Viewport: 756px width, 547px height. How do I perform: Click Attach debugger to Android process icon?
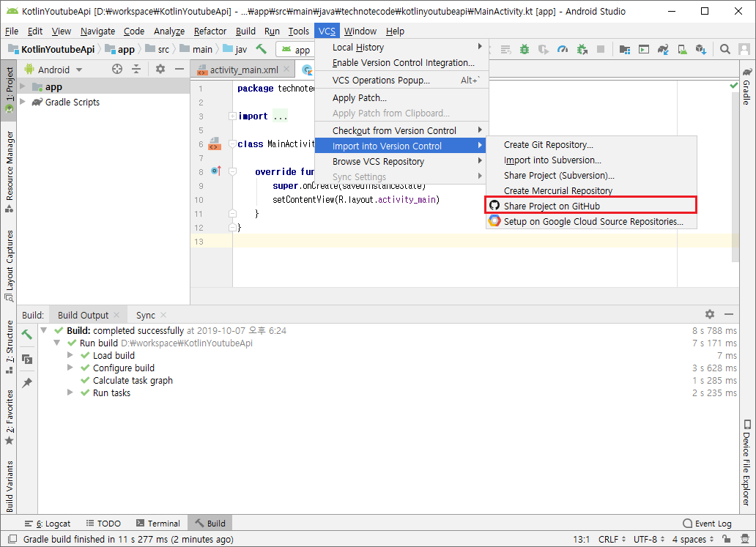[x=582, y=49]
